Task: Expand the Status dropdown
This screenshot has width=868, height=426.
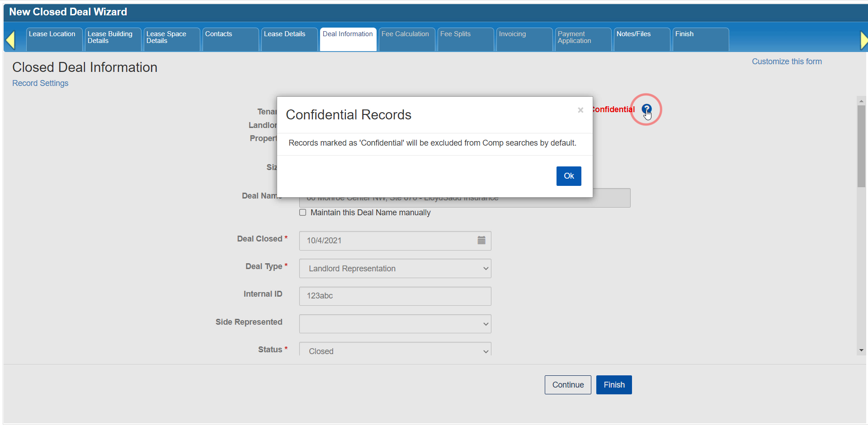Action: [395, 350]
